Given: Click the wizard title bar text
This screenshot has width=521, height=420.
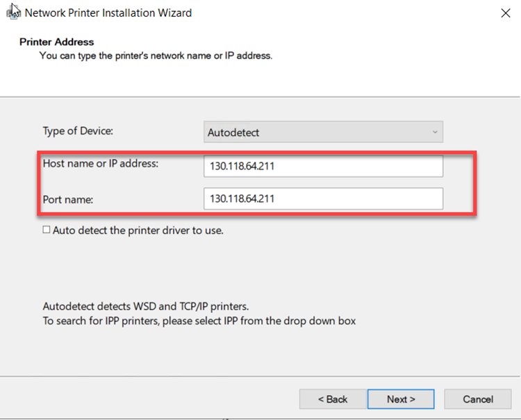Looking at the screenshot, I should point(108,12).
